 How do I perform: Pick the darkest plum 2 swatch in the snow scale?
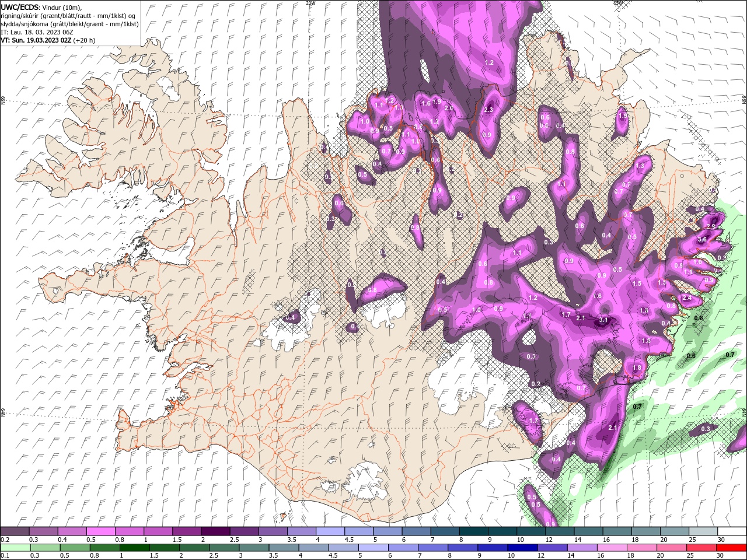[215, 531]
